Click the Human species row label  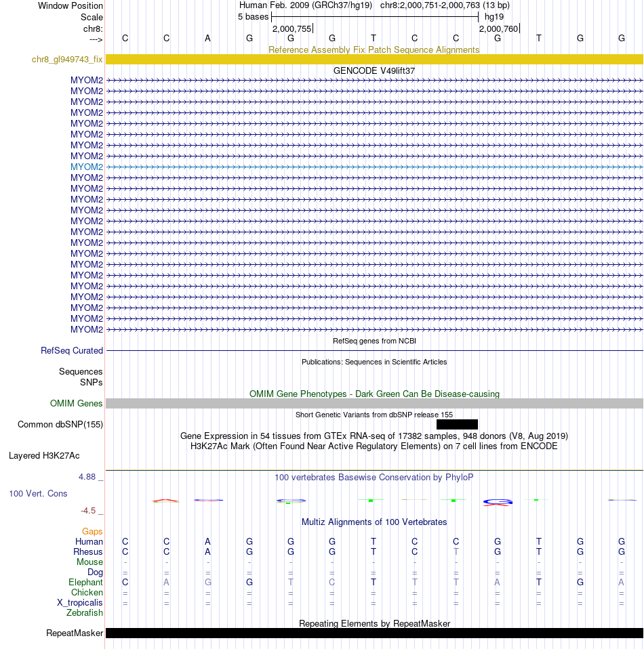(89, 542)
